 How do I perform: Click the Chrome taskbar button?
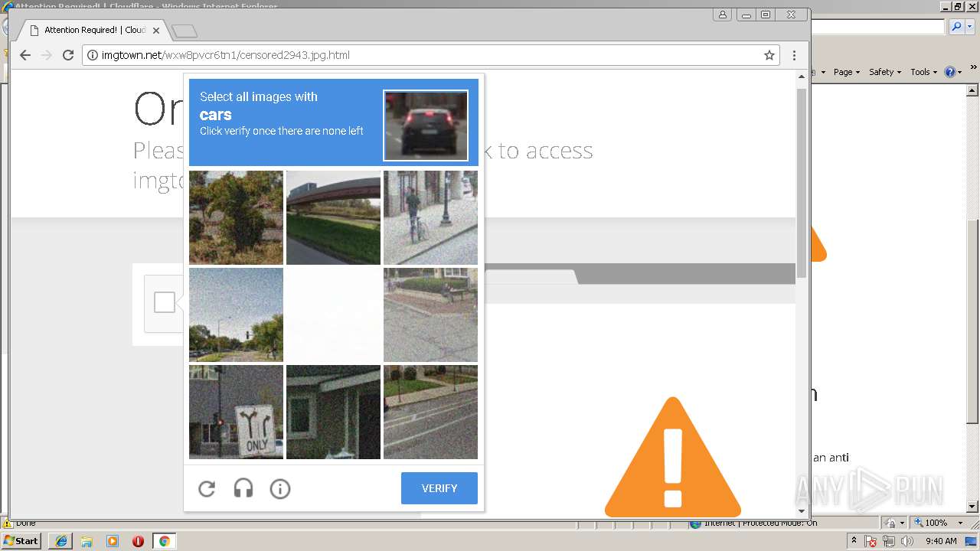click(x=164, y=541)
